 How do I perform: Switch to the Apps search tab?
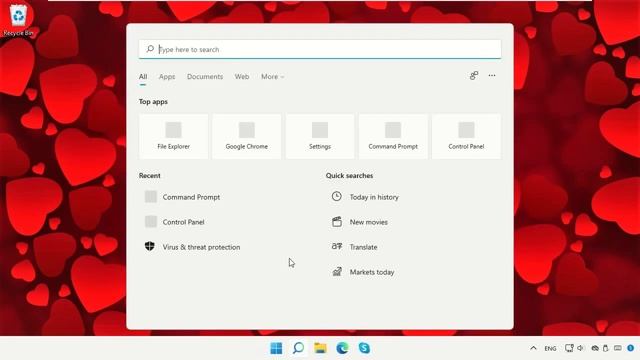click(167, 77)
